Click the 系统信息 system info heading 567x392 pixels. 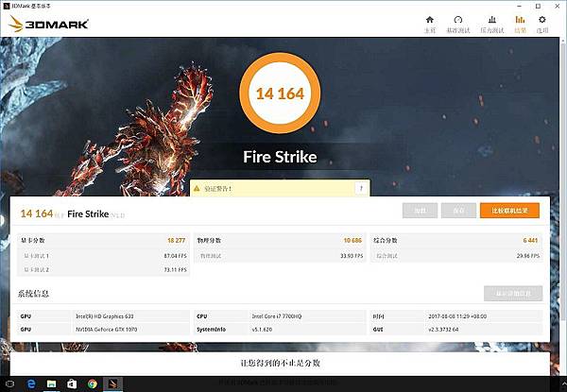coord(33,294)
